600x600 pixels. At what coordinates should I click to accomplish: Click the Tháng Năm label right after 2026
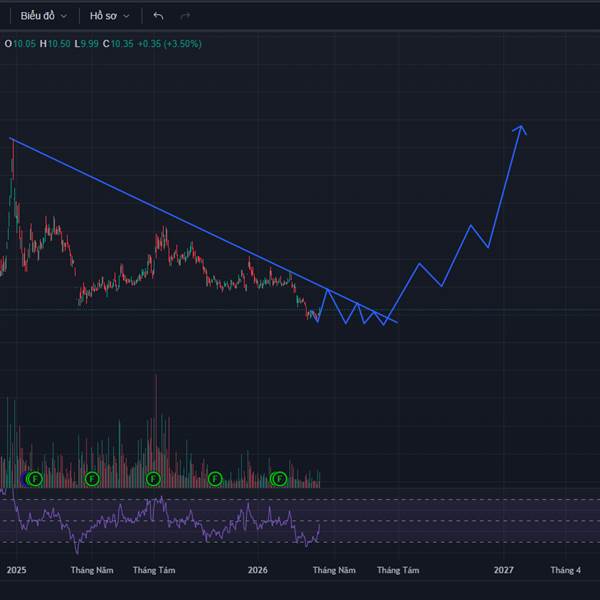point(334,570)
